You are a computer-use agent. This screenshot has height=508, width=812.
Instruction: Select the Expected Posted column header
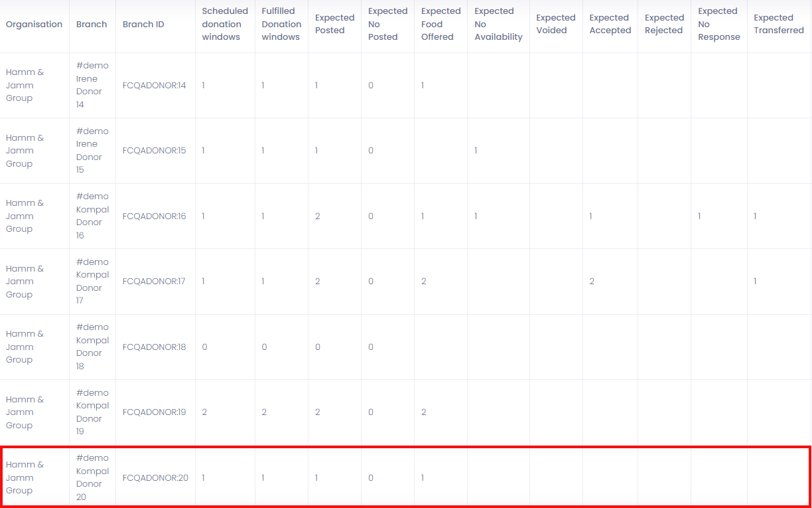click(334, 24)
